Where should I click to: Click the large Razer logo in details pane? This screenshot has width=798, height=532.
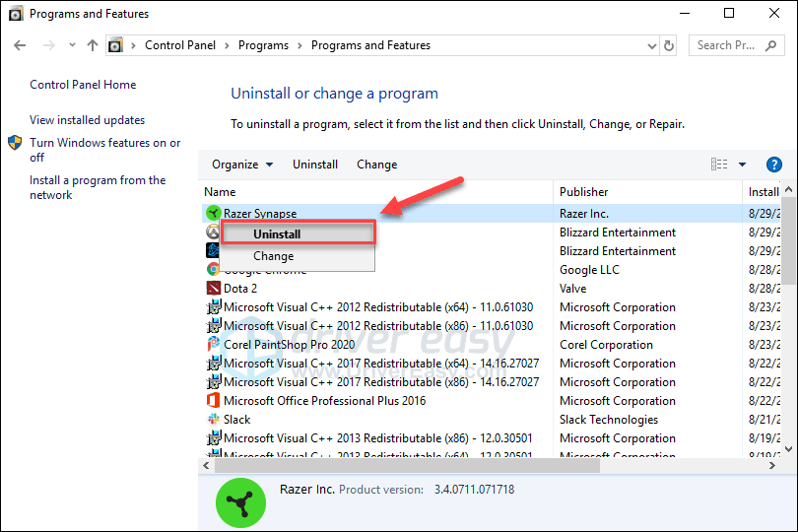(x=240, y=502)
